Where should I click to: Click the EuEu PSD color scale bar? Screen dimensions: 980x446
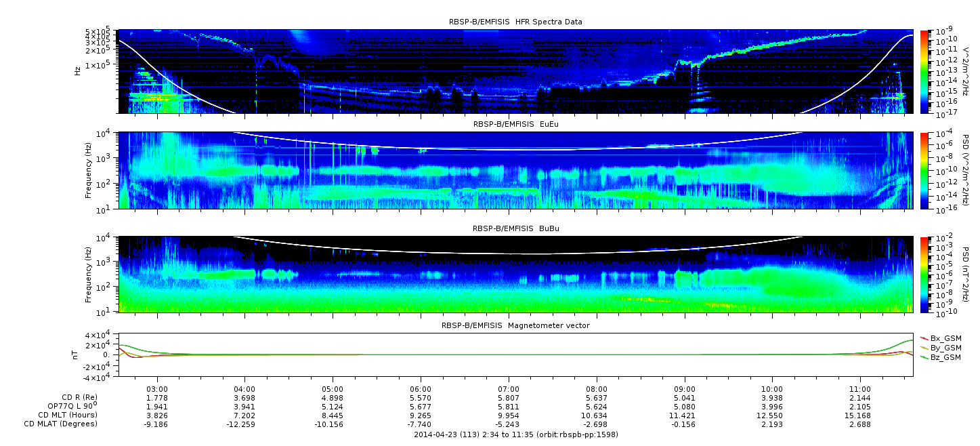925,171
